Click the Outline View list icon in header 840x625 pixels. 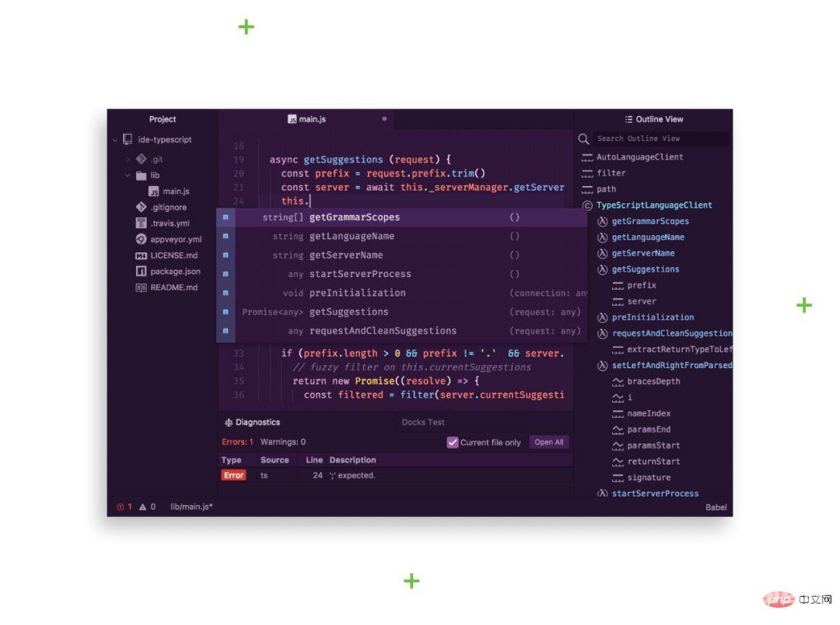coord(628,119)
